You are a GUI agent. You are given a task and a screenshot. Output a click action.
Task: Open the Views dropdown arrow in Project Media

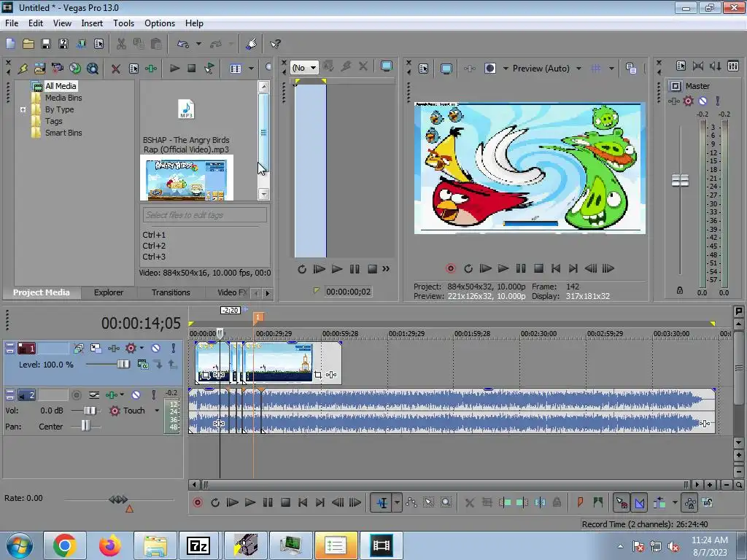point(251,69)
